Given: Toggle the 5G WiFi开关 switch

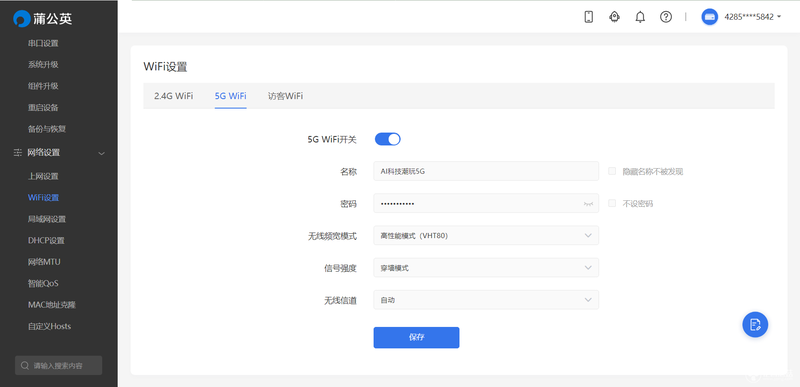Looking at the screenshot, I should pos(388,139).
